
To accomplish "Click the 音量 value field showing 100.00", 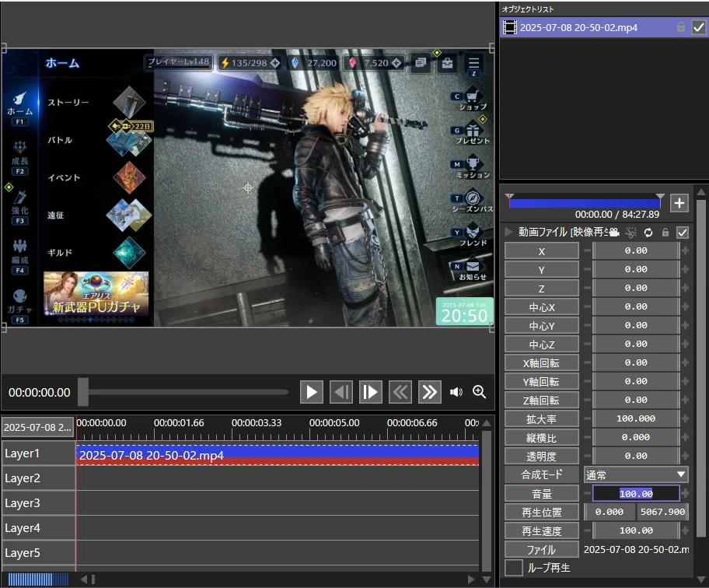I will [x=636, y=493].
